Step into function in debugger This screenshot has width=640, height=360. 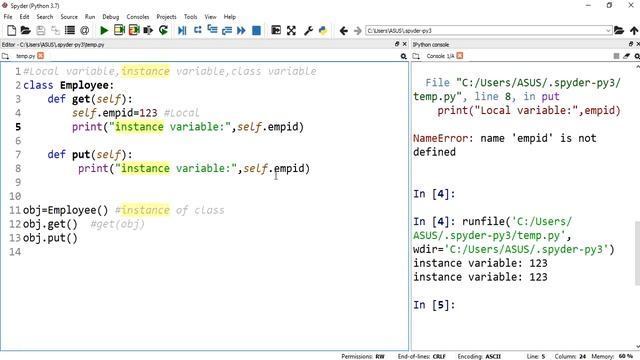[x=212, y=30]
